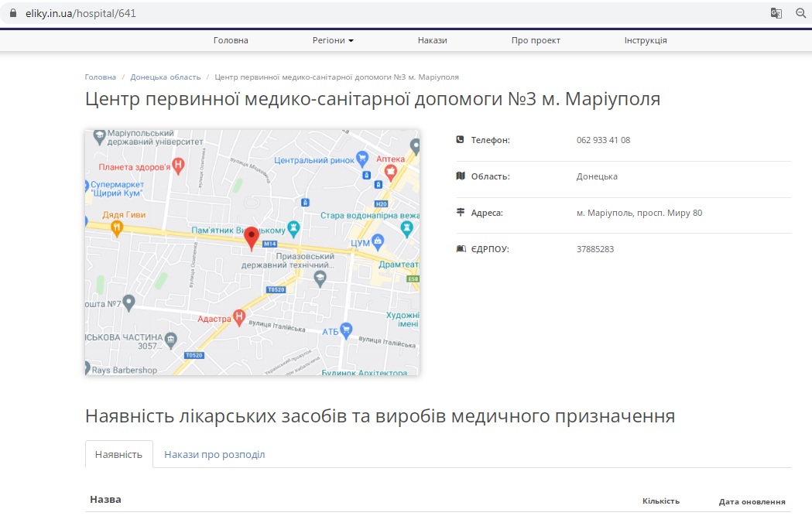Open the Накази menu item
The width and height of the screenshot is (812, 516).
432,40
